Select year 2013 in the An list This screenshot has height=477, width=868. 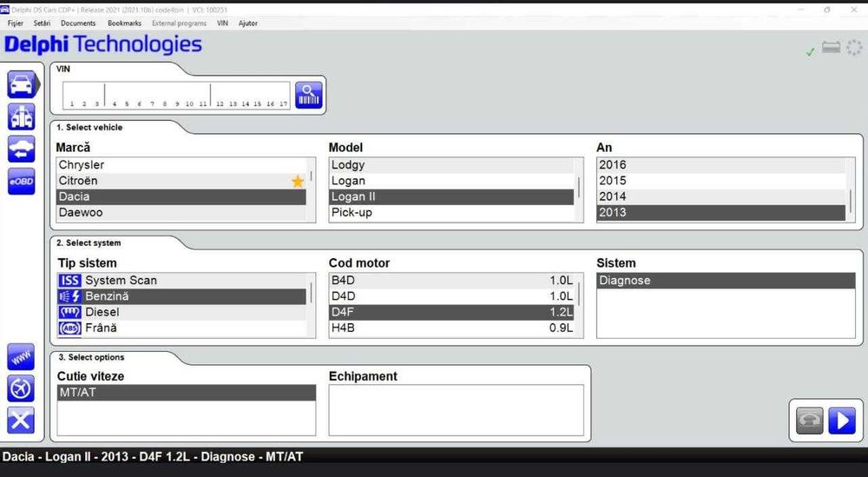pyautogui.click(x=720, y=213)
